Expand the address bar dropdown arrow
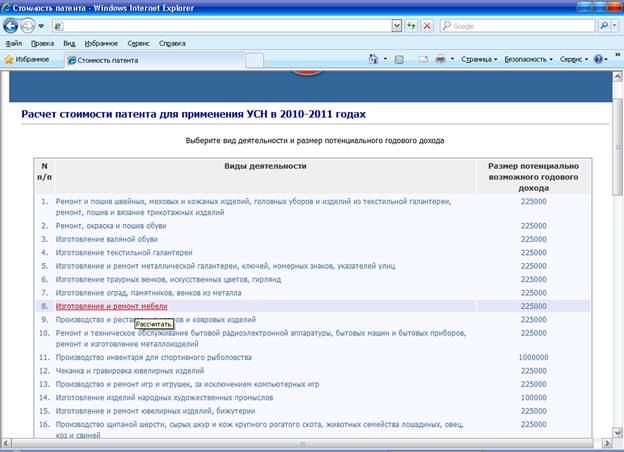The image size is (624, 452). point(397,26)
